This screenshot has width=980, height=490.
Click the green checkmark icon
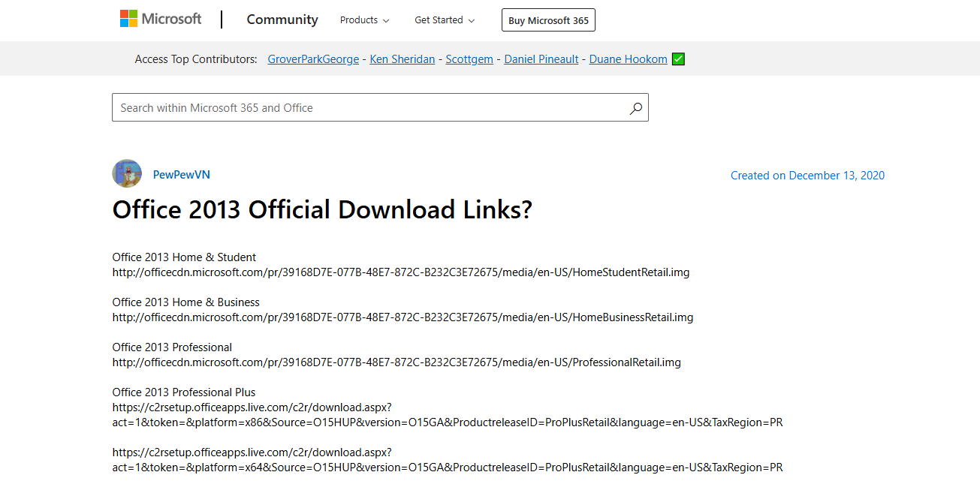(x=678, y=59)
